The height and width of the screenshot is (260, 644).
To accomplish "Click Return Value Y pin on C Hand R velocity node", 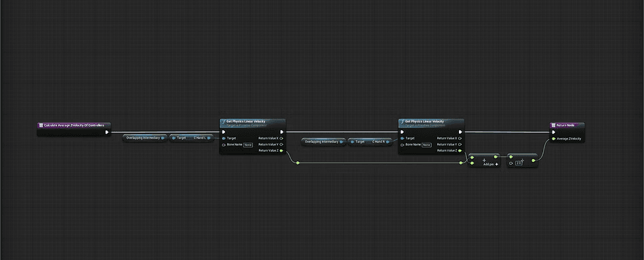I will [x=460, y=144].
